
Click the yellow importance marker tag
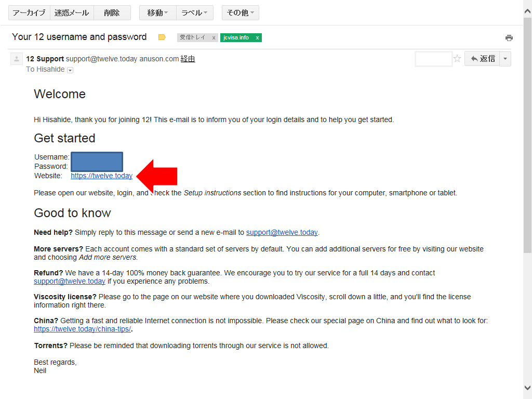[x=162, y=37]
